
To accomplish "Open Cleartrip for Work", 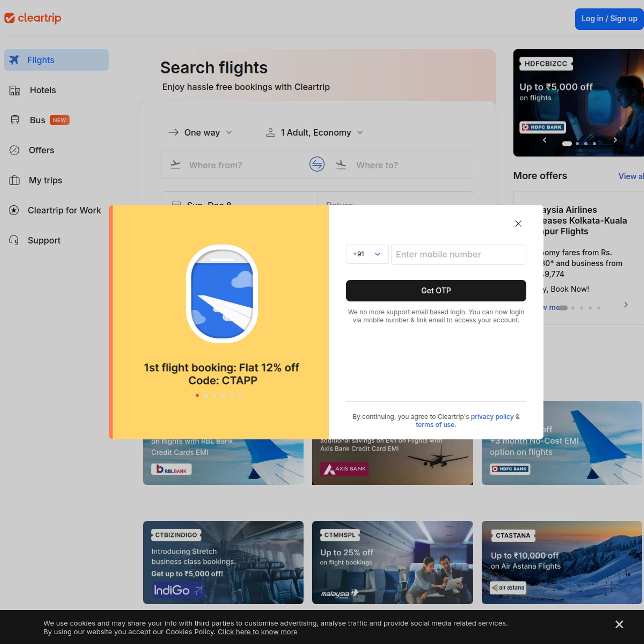I will (64, 210).
